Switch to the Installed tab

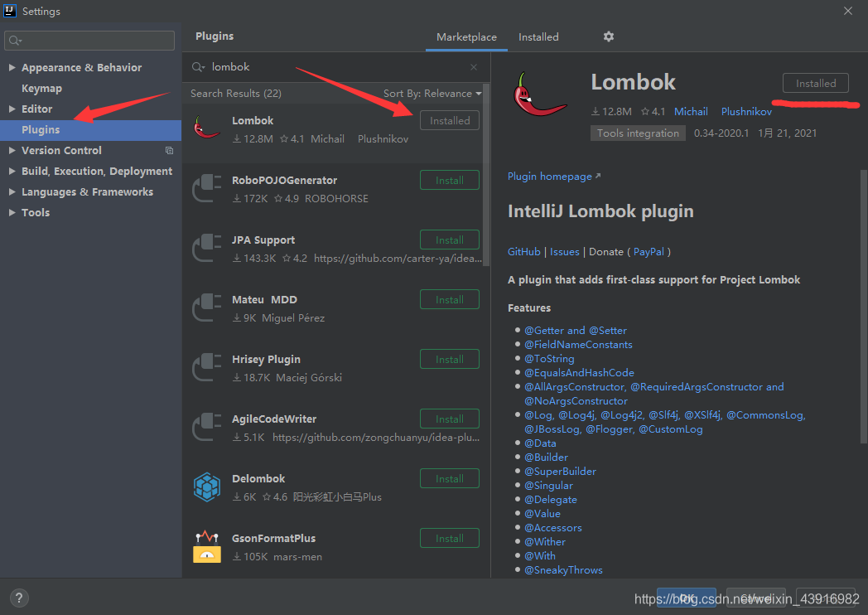pos(538,37)
